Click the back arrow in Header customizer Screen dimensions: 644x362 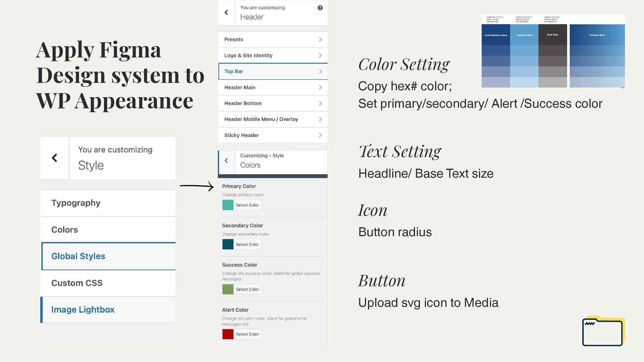coord(226,12)
